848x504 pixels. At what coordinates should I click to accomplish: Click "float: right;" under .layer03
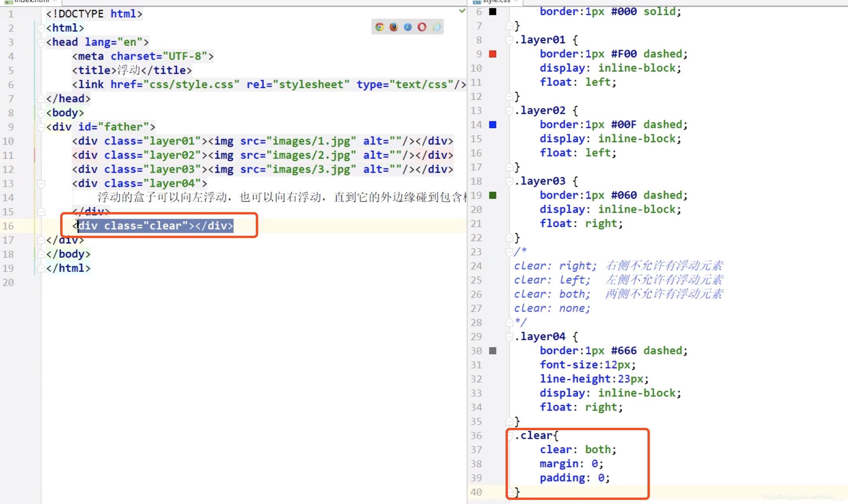(581, 224)
